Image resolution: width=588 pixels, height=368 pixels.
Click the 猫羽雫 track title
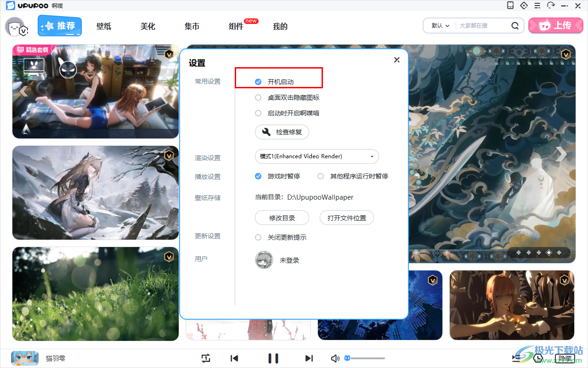click(x=55, y=358)
